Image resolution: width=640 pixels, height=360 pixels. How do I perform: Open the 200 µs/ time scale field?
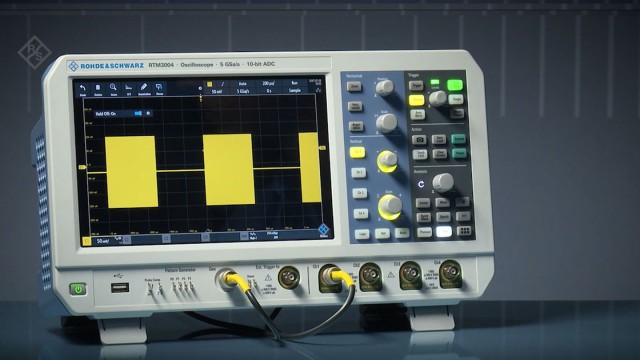pyautogui.click(x=268, y=84)
